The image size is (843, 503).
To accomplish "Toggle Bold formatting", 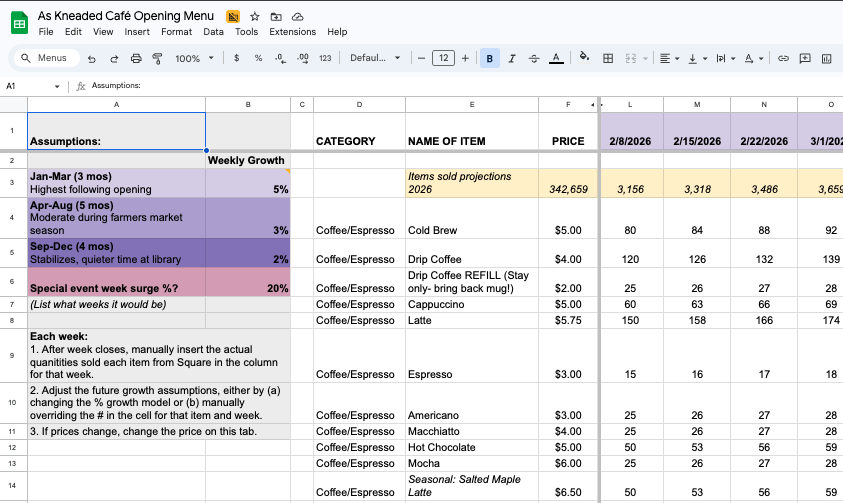I will pyautogui.click(x=490, y=58).
